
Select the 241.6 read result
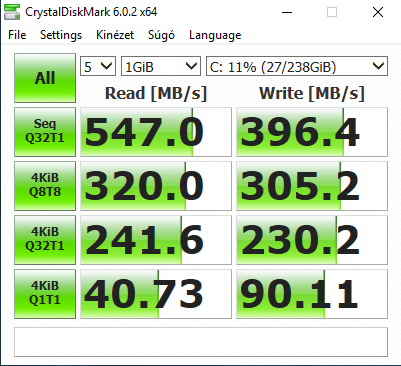point(156,240)
